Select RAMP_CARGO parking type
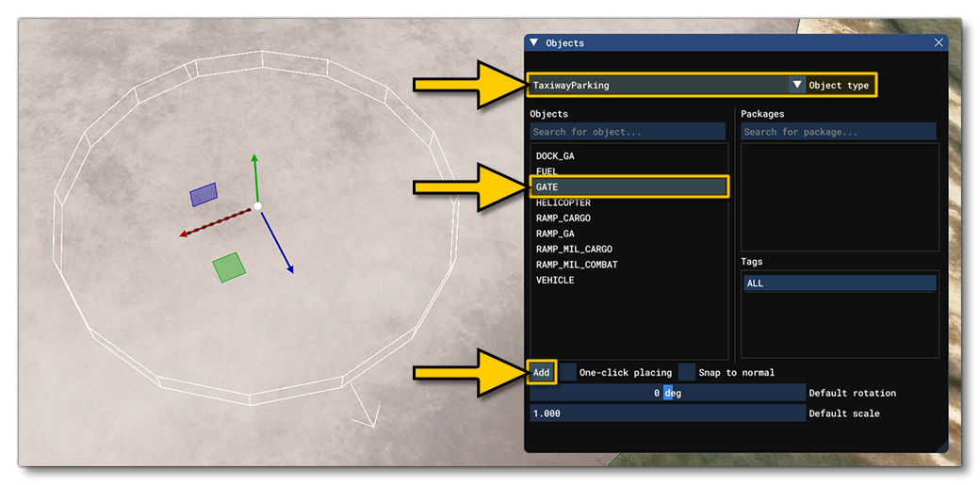The image size is (980, 485). click(563, 218)
